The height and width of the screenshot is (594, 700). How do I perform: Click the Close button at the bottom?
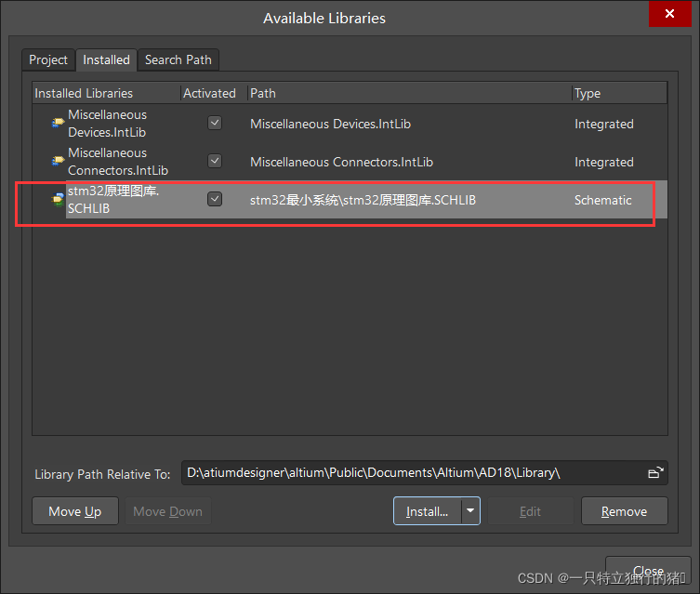(x=648, y=571)
